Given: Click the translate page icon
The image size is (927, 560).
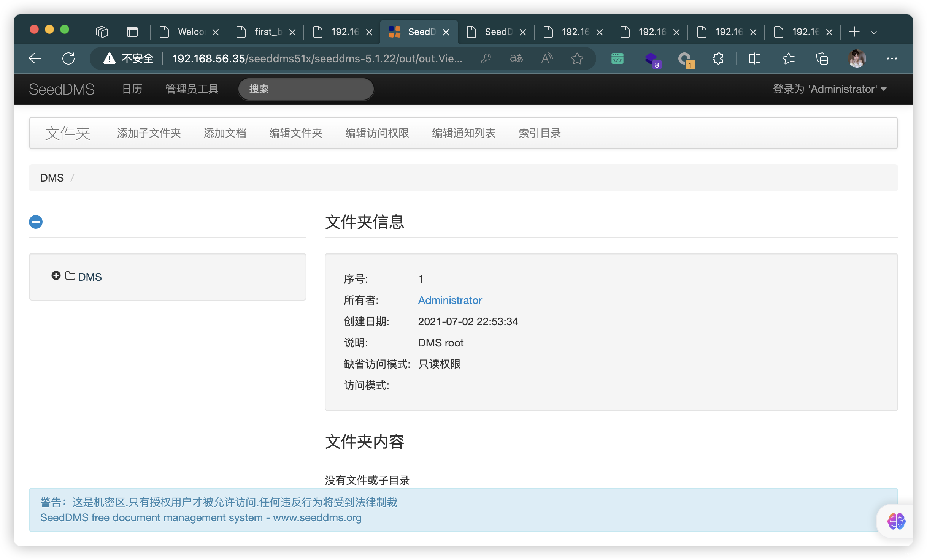Looking at the screenshot, I should tap(516, 59).
